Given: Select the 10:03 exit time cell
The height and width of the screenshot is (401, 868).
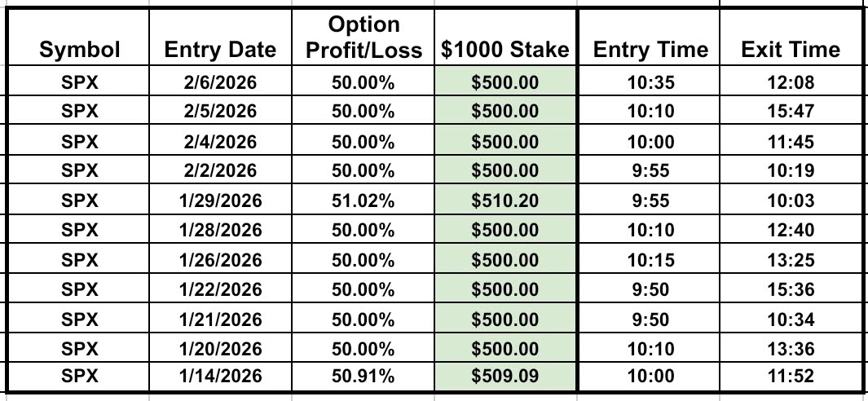Looking at the screenshot, I should pyautogui.click(x=779, y=200).
